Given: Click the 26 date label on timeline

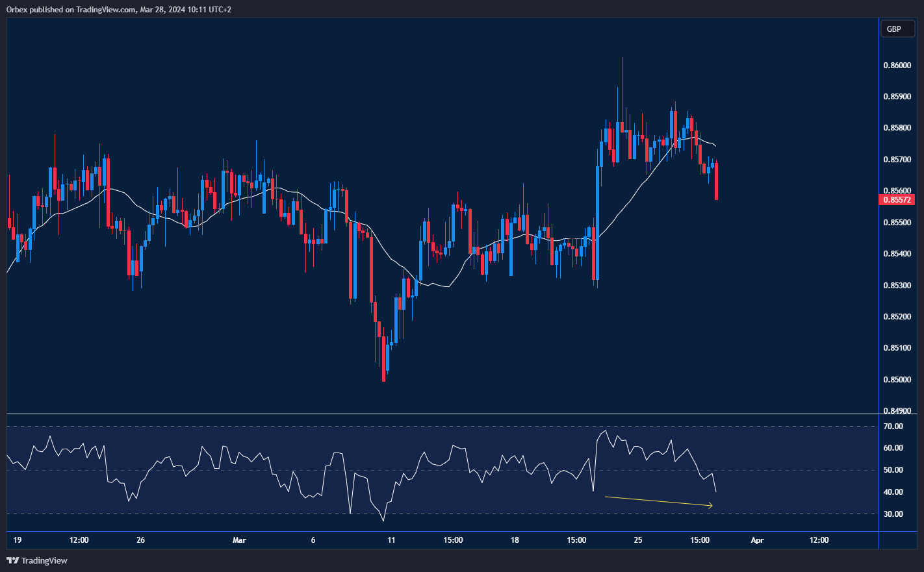Looking at the screenshot, I should [141, 540].
